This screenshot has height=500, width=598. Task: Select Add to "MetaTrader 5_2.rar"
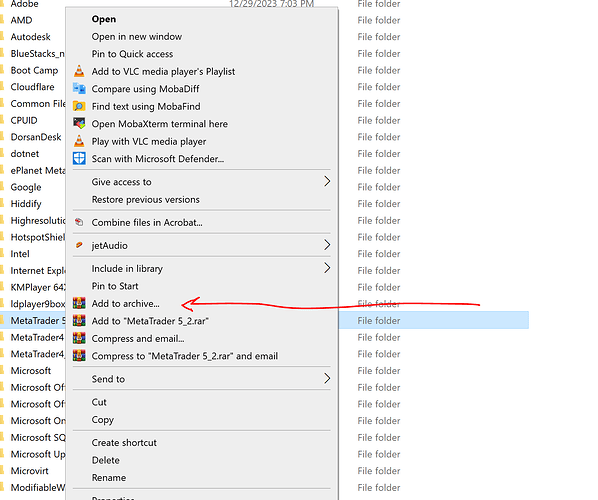point(150,321)
